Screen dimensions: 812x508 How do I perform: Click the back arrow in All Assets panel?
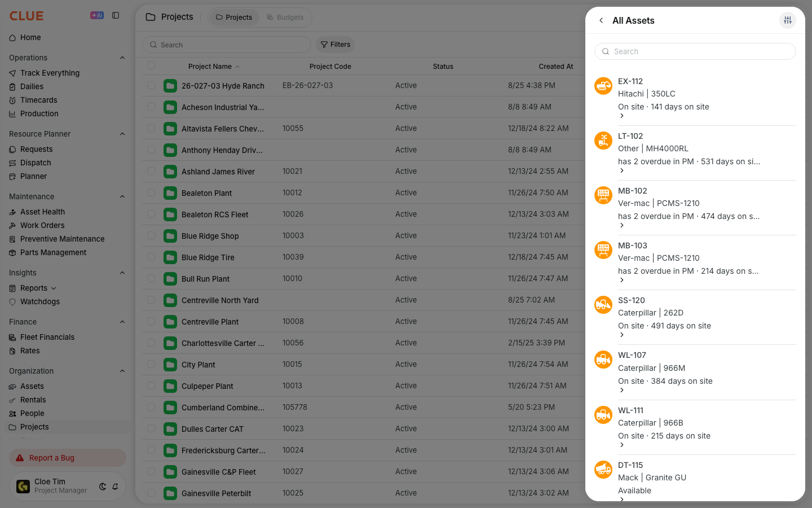(601, 20)
